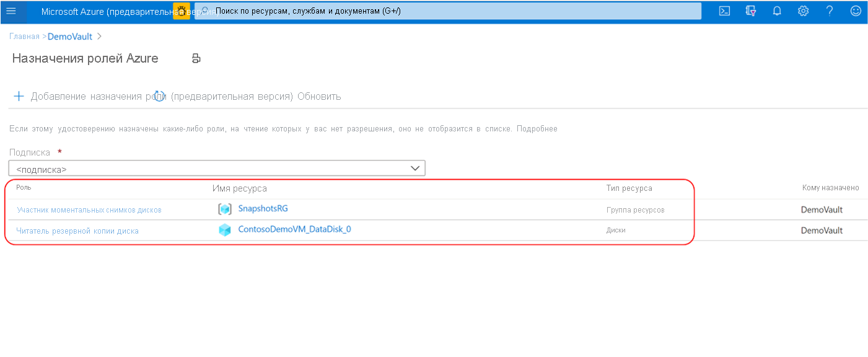Click the ContosoDemoVM_DataDisk_0 disk icon
This screenshot has height=357, width=868.
[x=224, y=230]
